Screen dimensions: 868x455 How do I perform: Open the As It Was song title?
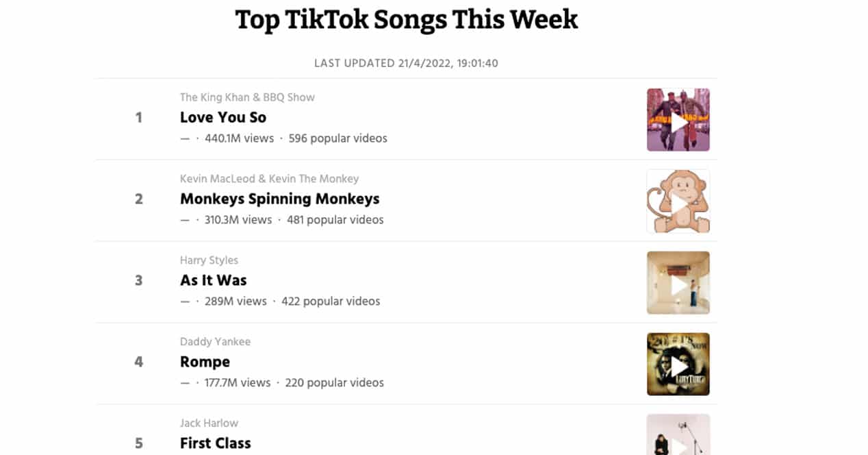pos(213,280)
